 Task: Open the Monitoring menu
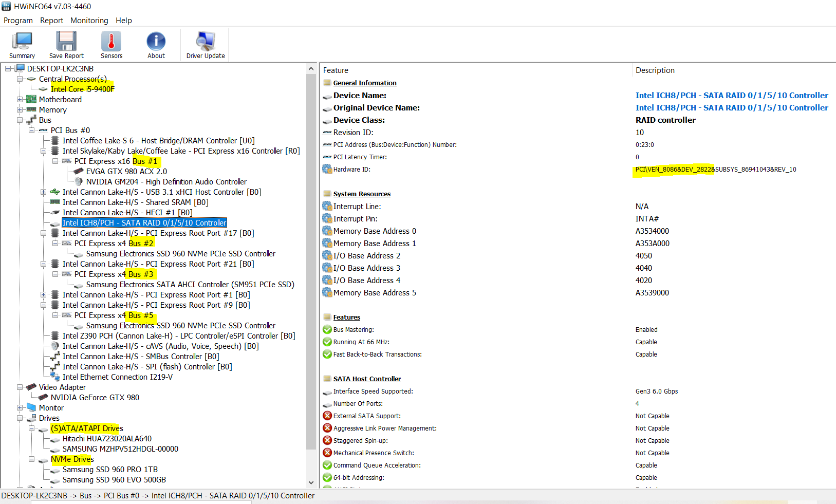point(89,21)
